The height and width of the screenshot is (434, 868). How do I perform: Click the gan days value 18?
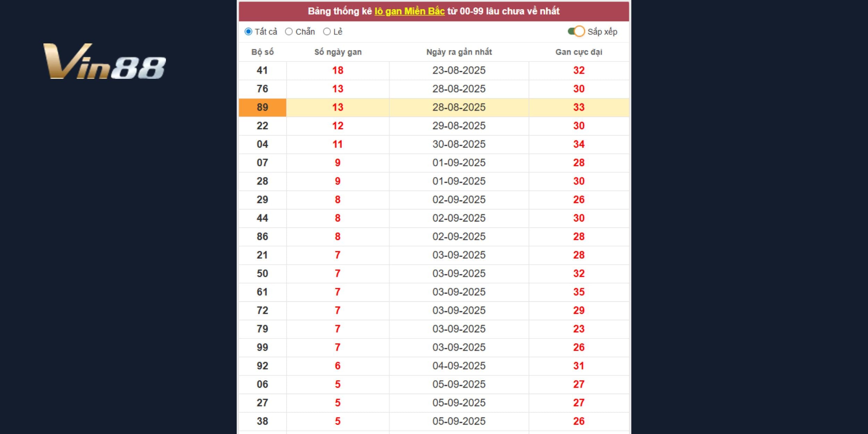click(x=338, y=70)
